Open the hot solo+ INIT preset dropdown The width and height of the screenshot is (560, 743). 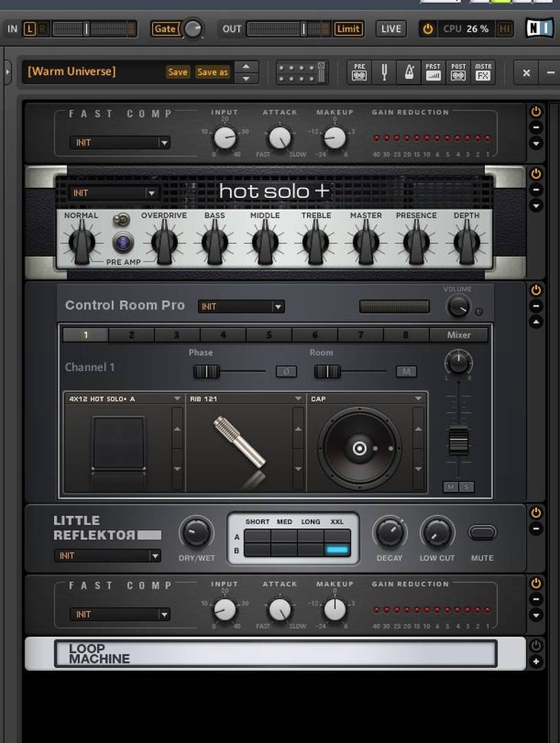click(x=114, y=193)
